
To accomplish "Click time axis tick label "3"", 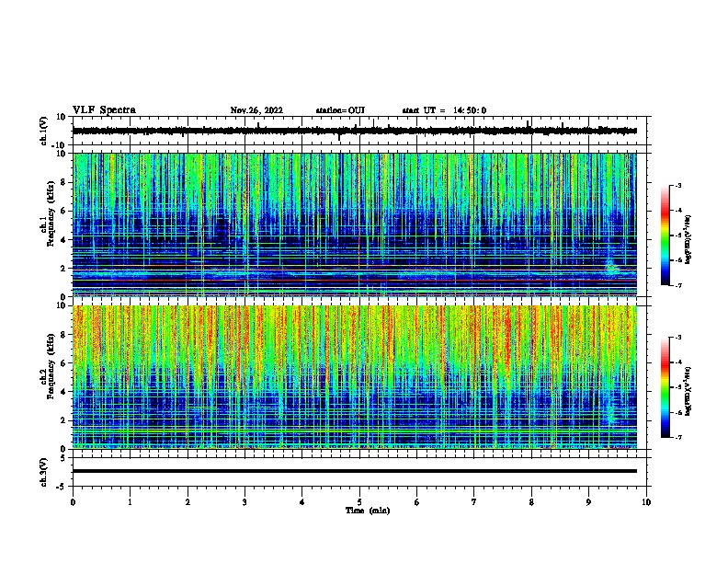I will (245, 502).
